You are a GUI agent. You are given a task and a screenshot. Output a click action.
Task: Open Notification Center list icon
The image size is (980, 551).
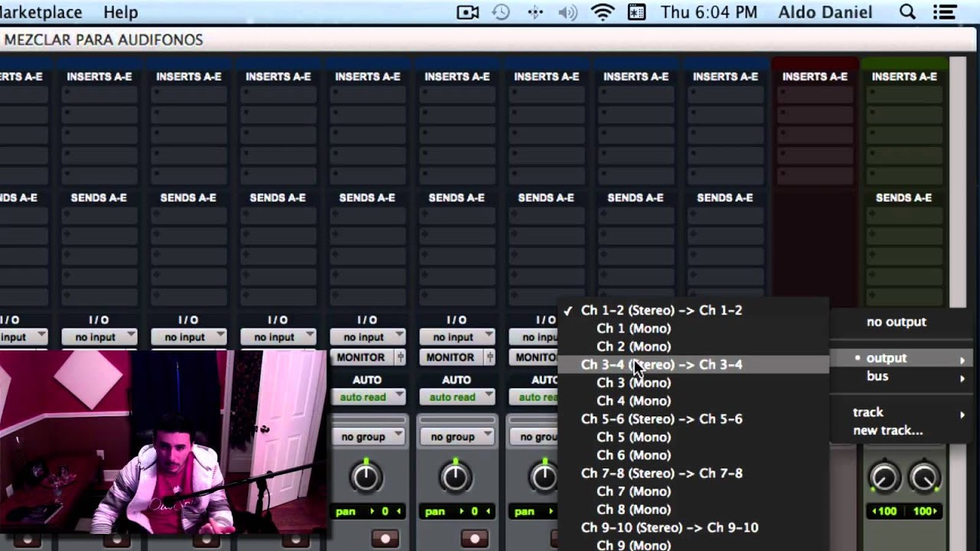[946, 12]
